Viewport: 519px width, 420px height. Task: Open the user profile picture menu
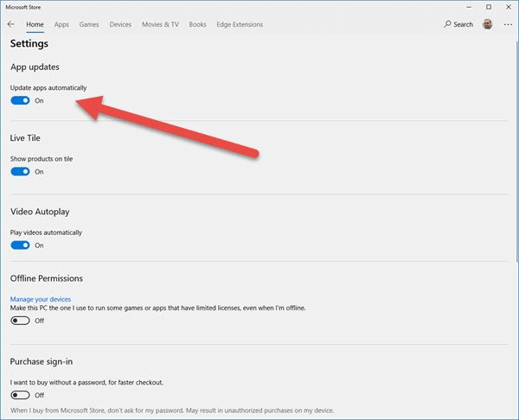[x=487, y=24]
